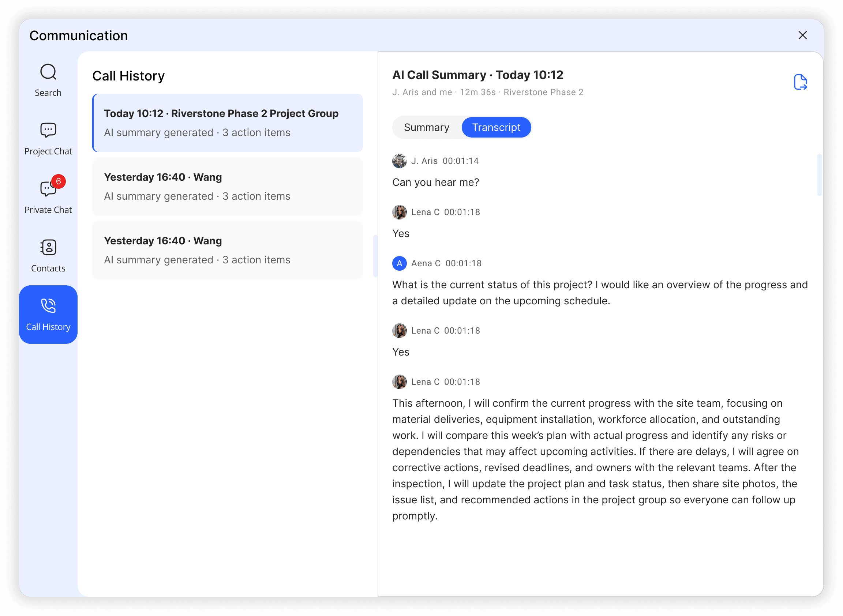Click the 'AI Call Summary · Today 10:12' heading
Image resolution: width=843 pixels, height=616 pixels.
478,75
